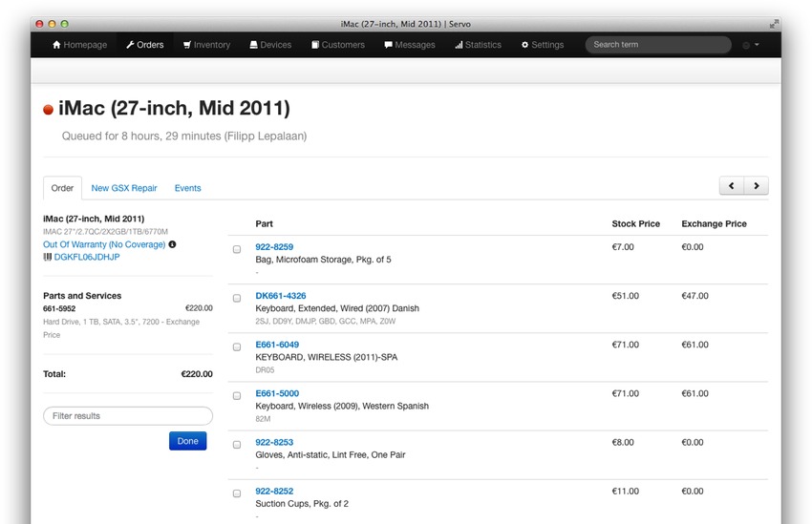812x524 pixels.
Task: Open part link E661-5000
Action: pos(277,393)
